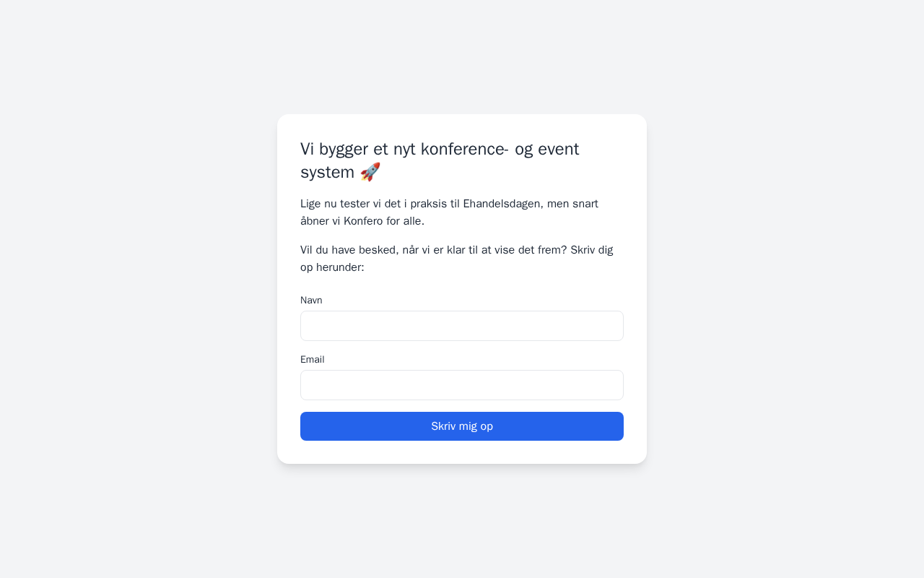Click the word "Konfero" in the paragraph
Image resolution: width=924 pixels, height=578 pixels.
(x=363, y=221)
